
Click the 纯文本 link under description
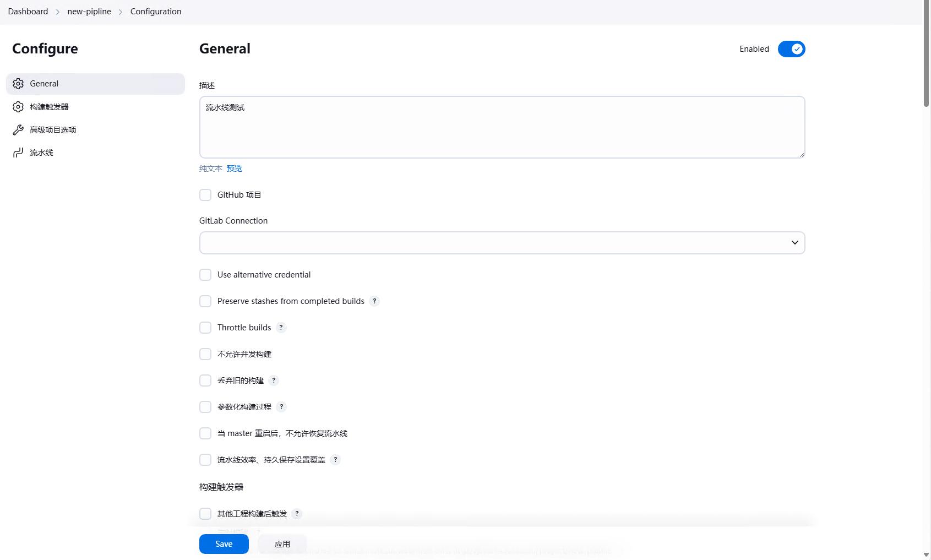211,168
